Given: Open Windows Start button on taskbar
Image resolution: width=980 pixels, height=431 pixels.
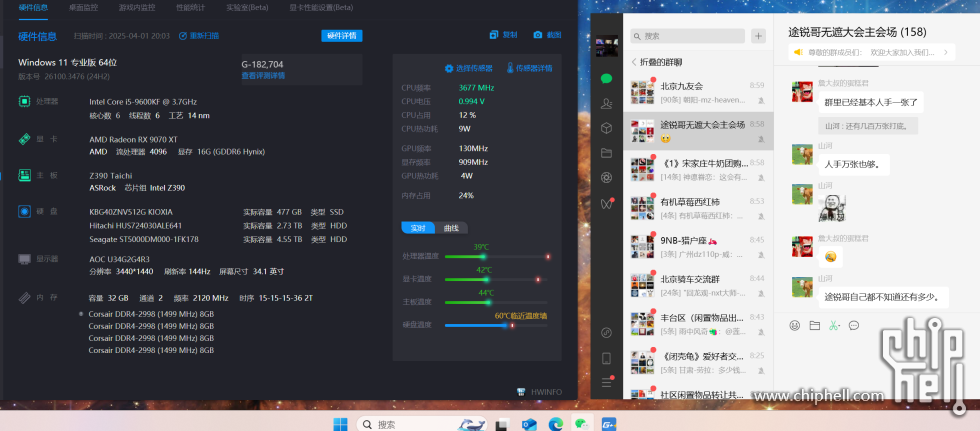Looking at the screenshot, I should pos(341,424).
